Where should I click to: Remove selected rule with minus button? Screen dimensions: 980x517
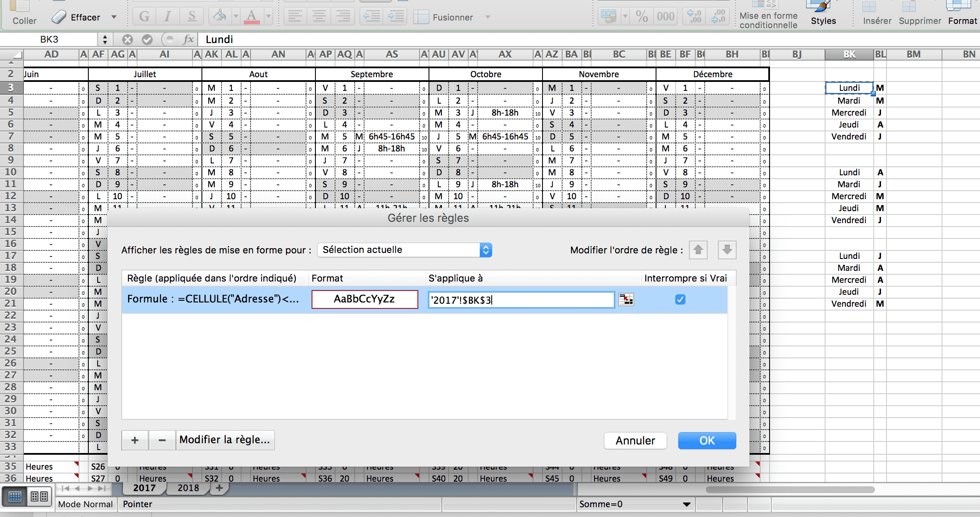coord(162,440)
